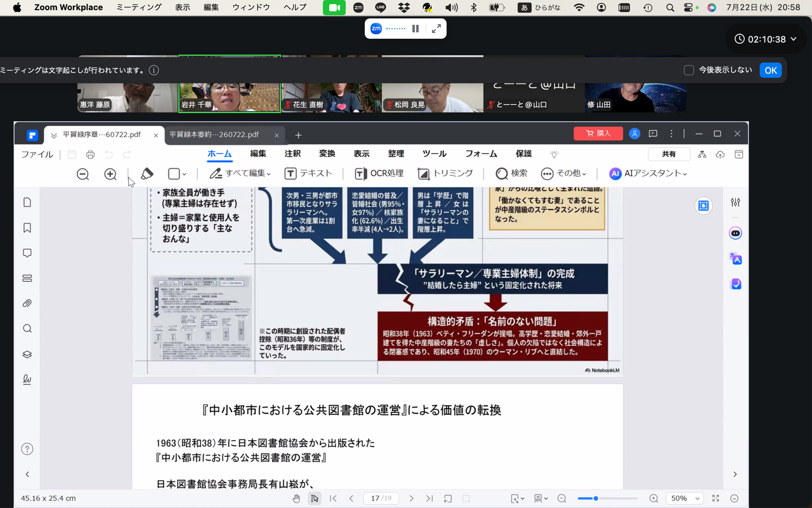The image size is (812, 508).
Task: Click the blue screen capture icon on right
Action: [x=703, y=205]
